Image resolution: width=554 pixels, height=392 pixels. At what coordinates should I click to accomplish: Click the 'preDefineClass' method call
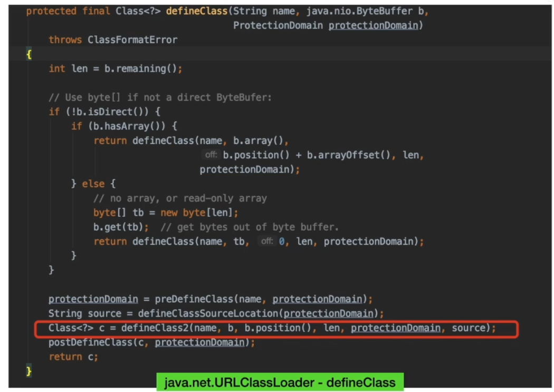194,299
